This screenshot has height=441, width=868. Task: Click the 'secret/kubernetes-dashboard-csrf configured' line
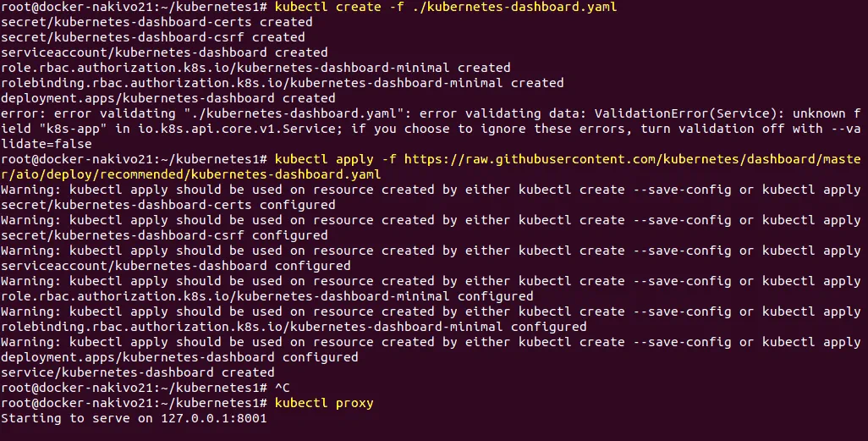[x=164, y=235]
